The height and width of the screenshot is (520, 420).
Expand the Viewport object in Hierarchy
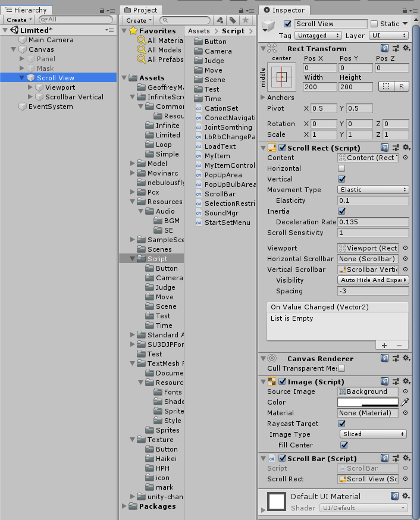point(30,87)
